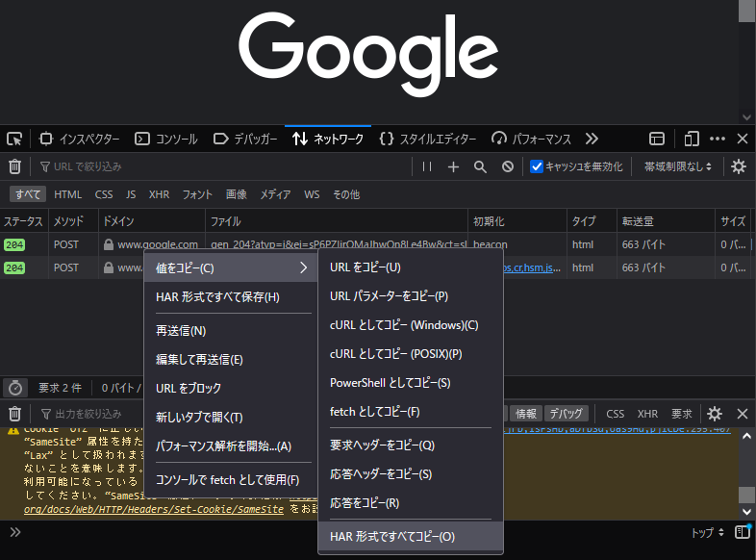Select パフォーマンス解析を開始
Viewport: 756px width, 560px height.
(231, 446)
